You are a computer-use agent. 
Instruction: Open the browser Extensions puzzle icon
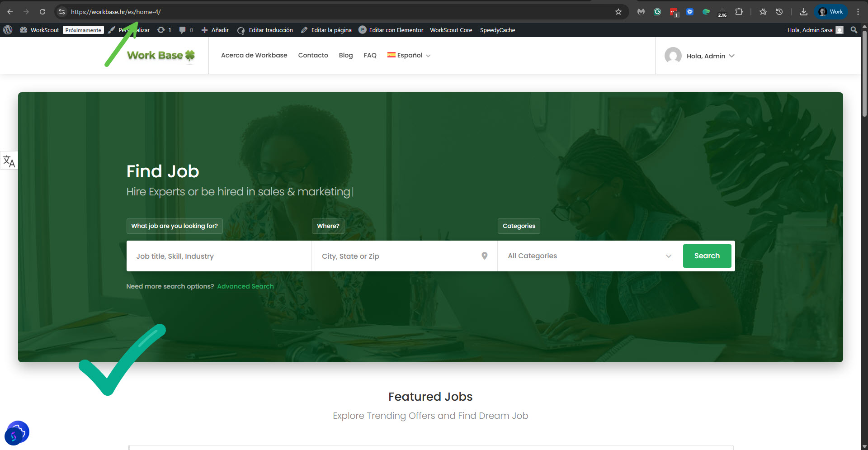739,12
